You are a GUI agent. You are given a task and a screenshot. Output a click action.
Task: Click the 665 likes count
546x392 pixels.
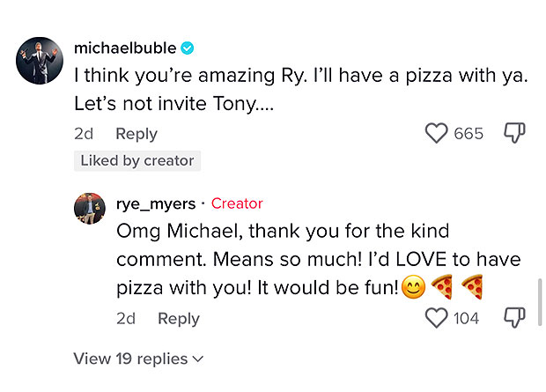point(469,134)
